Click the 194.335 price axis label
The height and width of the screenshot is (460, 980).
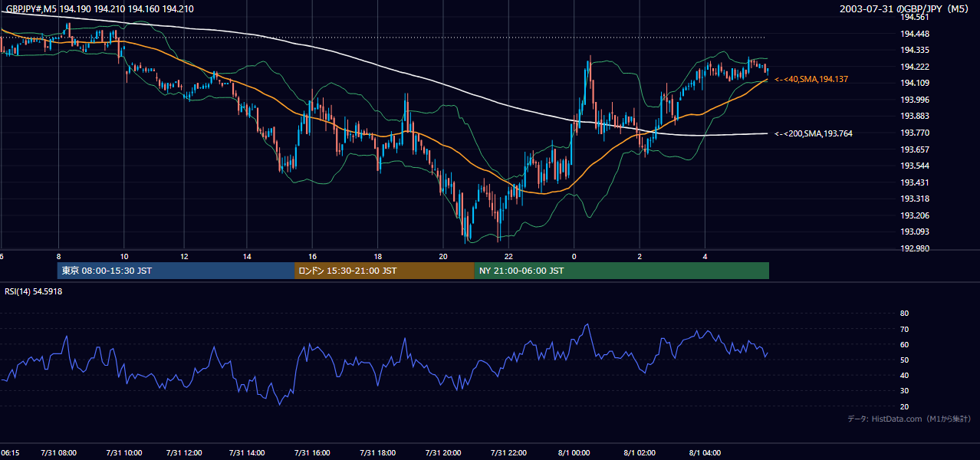point(914,50)
